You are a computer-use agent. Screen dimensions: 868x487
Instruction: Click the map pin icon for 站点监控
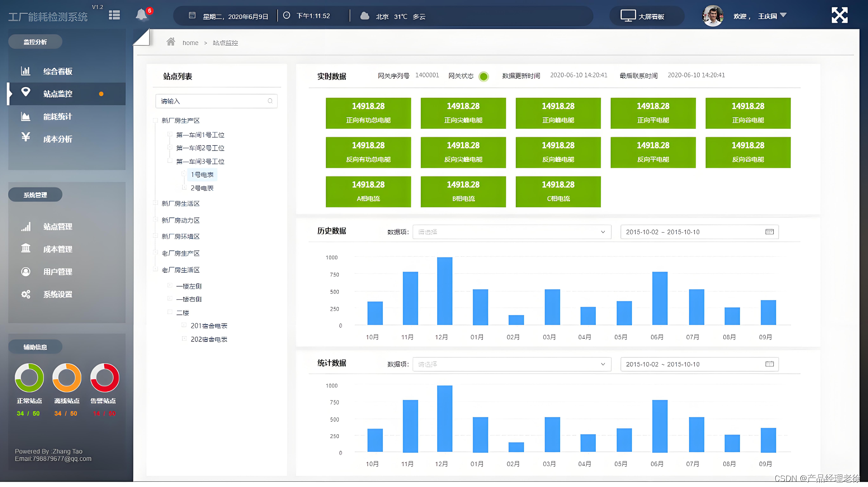pos(26,92)
